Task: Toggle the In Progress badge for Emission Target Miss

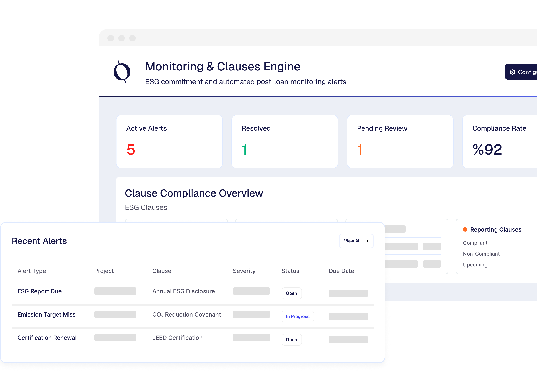Action: (x=298, y=316)
